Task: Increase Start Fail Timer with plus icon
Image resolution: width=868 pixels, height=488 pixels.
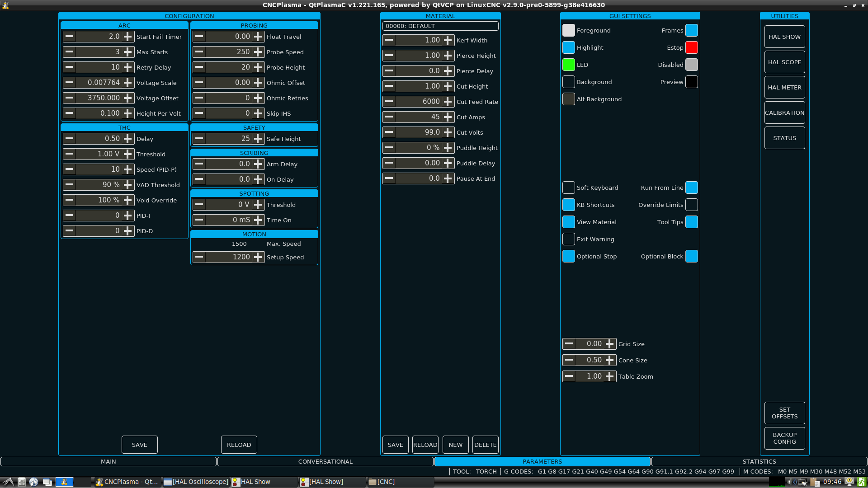Action: click(128, 37)
